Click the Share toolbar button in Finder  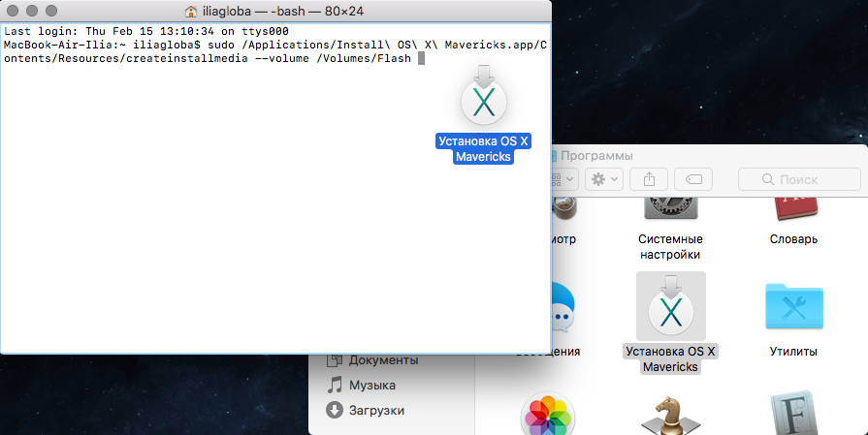tap(649, 179)
